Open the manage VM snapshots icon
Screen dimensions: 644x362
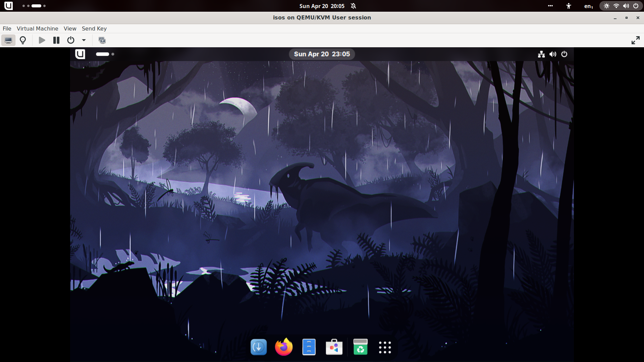pos(102,40)
